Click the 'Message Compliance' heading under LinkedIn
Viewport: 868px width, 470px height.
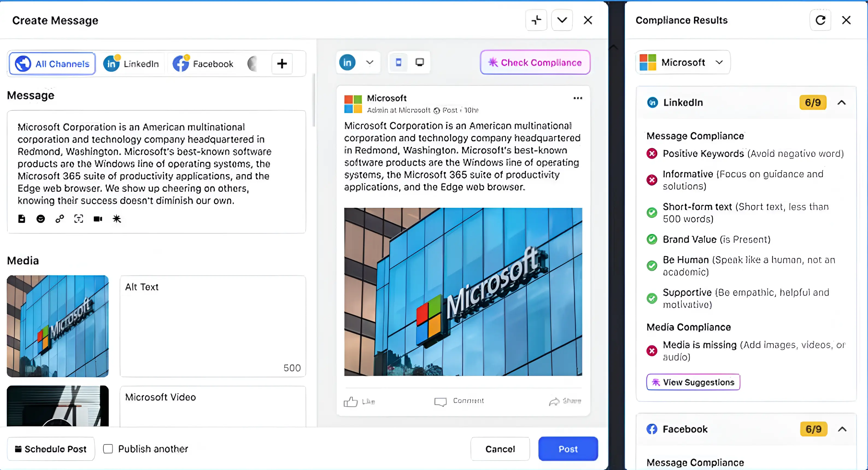pos(695,136)
